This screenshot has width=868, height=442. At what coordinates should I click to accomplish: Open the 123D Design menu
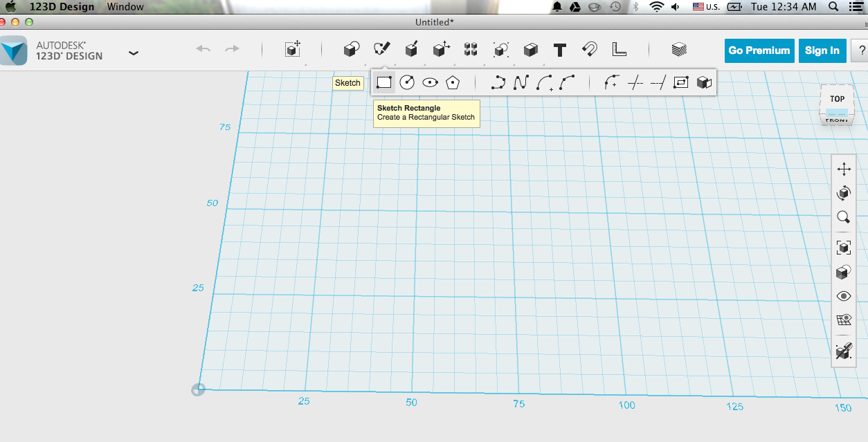click(x=62, y=6)
